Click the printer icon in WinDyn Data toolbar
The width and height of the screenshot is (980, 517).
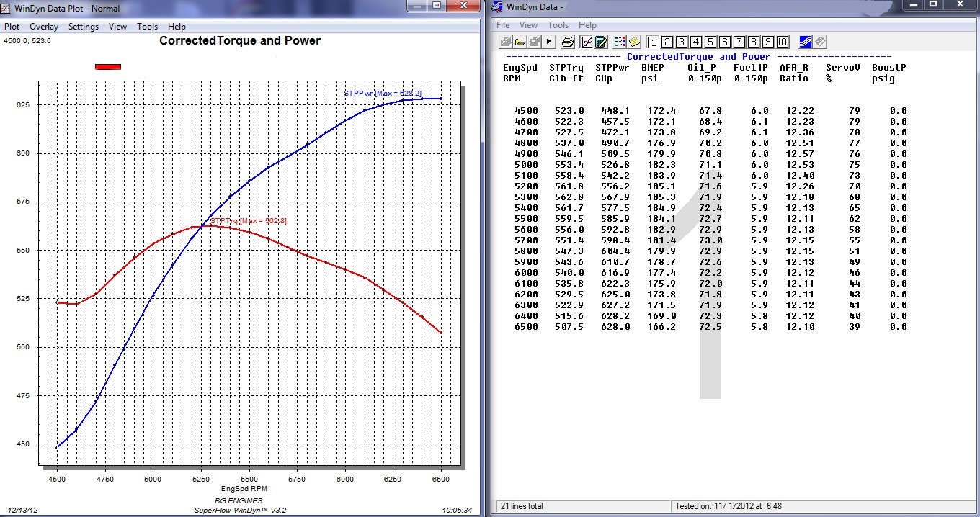point(568,42)
